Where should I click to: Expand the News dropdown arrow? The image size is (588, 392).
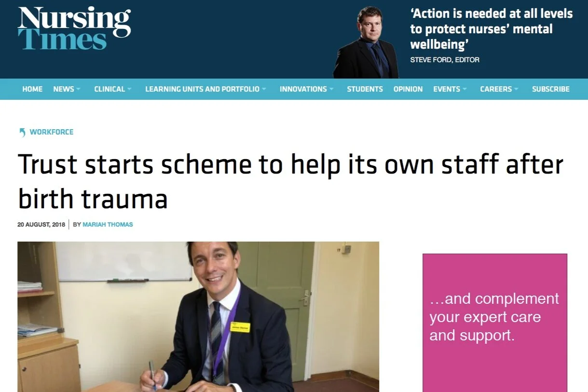pyautogui.click(x=78, y=89)
